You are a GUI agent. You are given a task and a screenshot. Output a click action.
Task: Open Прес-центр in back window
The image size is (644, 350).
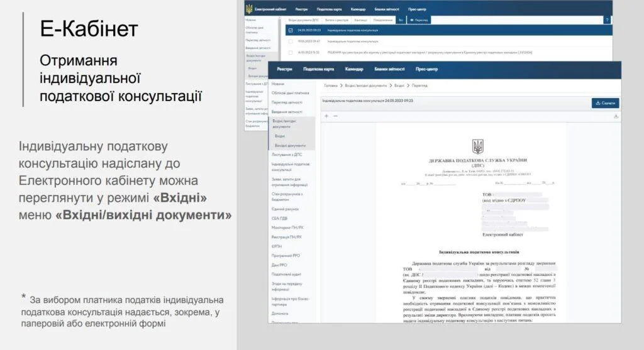(x=418, y=9)
